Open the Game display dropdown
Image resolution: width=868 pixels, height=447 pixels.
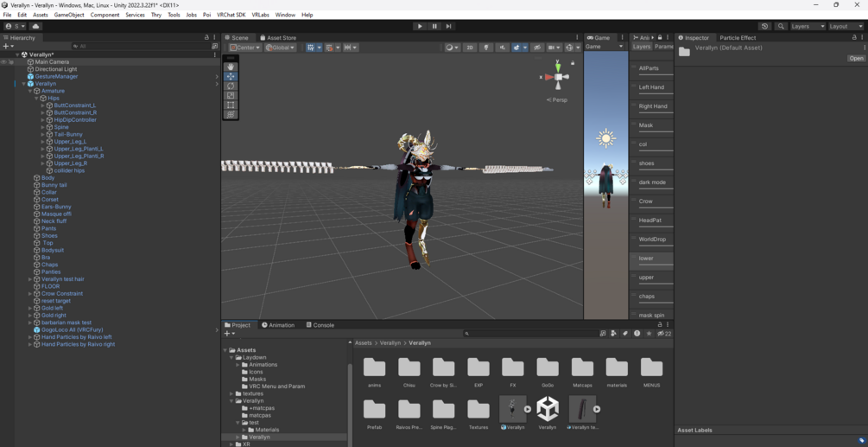click(604, 47)
